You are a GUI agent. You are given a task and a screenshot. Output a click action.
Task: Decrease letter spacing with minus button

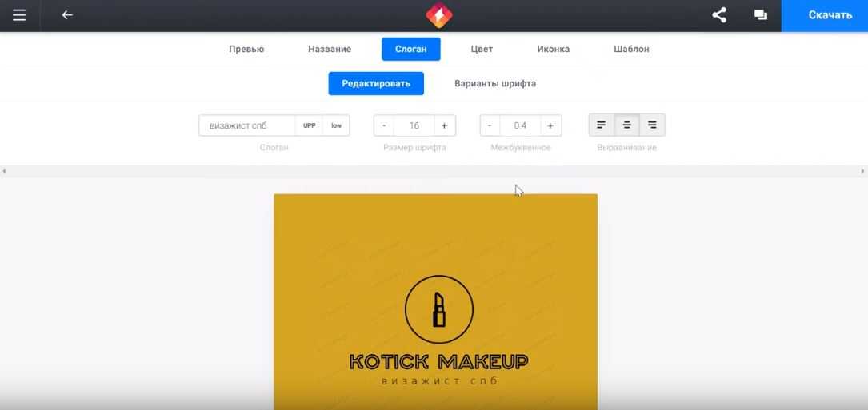tap(490, 125)
